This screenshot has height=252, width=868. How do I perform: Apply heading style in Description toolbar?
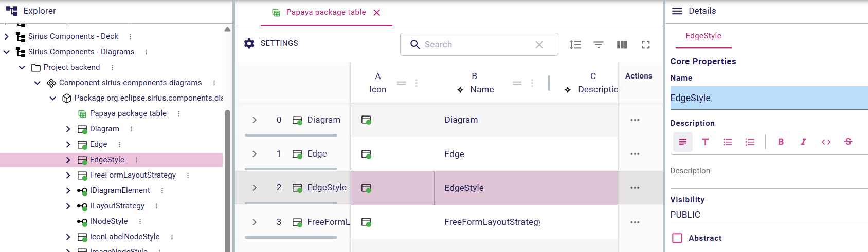706,142
